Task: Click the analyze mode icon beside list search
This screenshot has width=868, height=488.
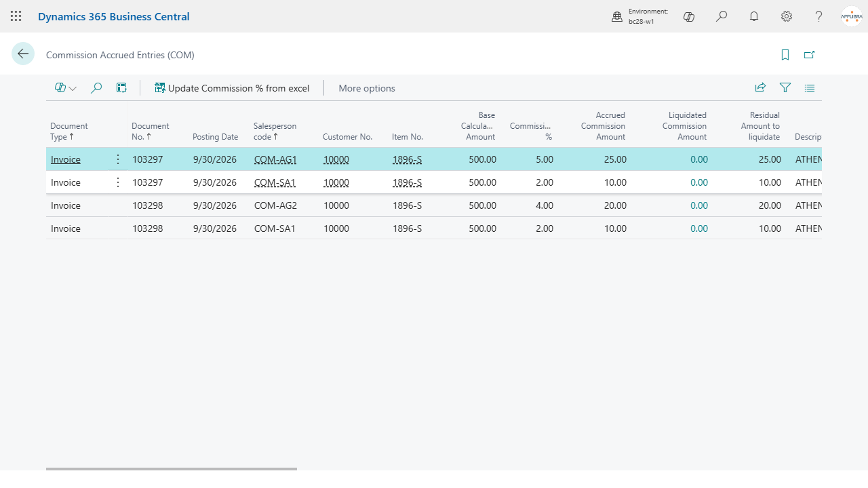Action: click(121, 87)
